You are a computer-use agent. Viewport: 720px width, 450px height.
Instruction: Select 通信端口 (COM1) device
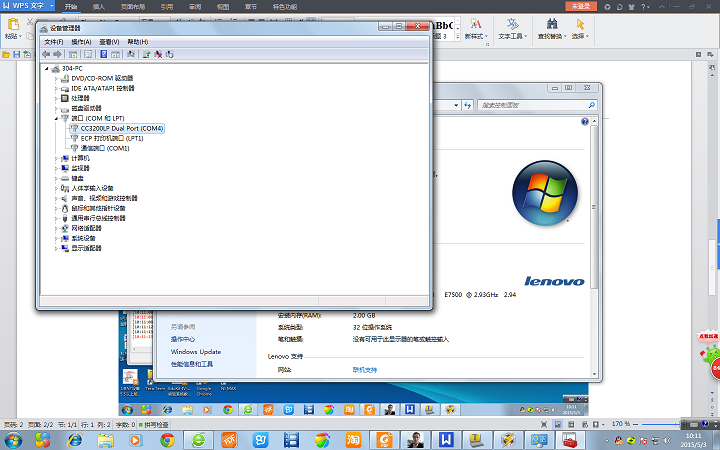pyautogui.click(x=105, y=148)
